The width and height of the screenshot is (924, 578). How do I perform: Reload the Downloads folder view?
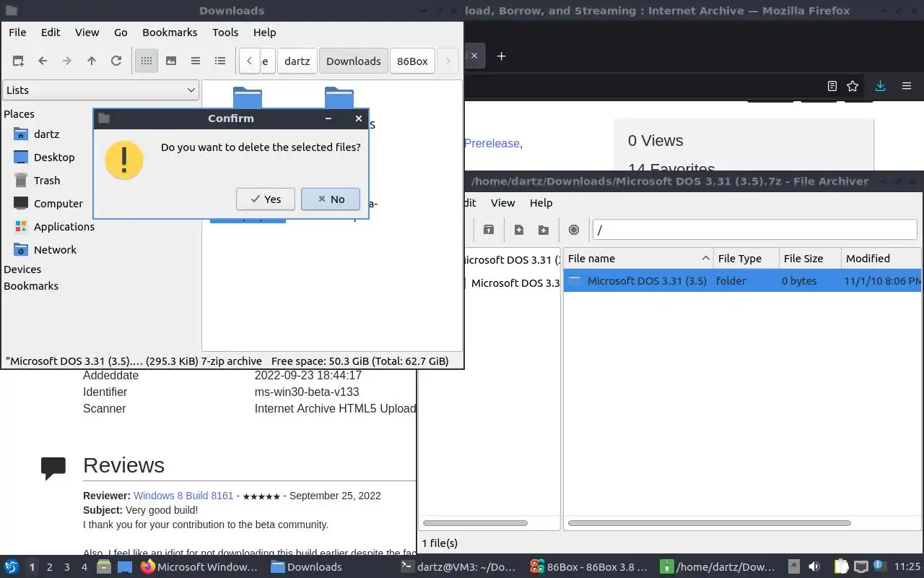[116, 61]
